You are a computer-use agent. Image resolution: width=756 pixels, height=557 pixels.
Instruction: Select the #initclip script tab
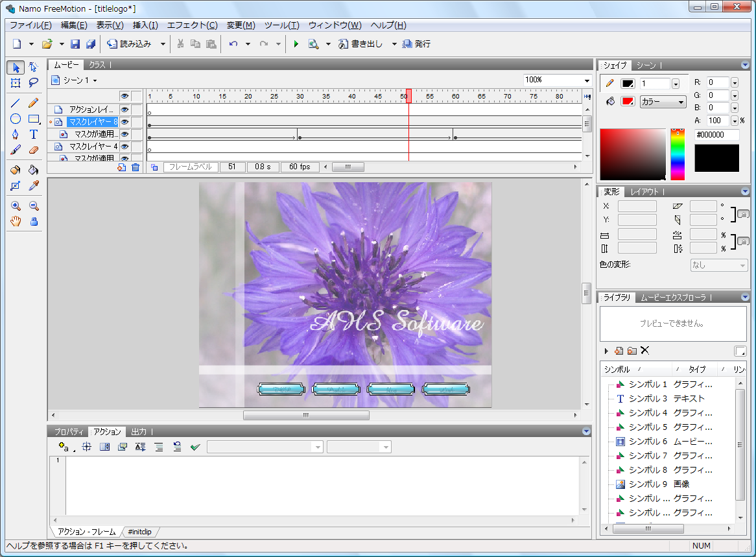point(140,532)
